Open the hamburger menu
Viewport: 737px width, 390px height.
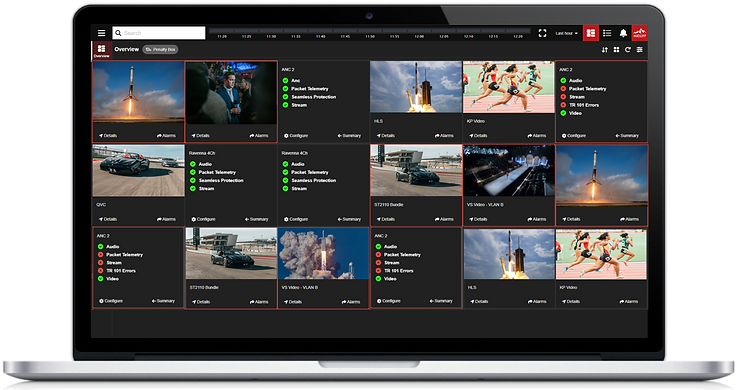pyautogui.click(x=102, y=33)
